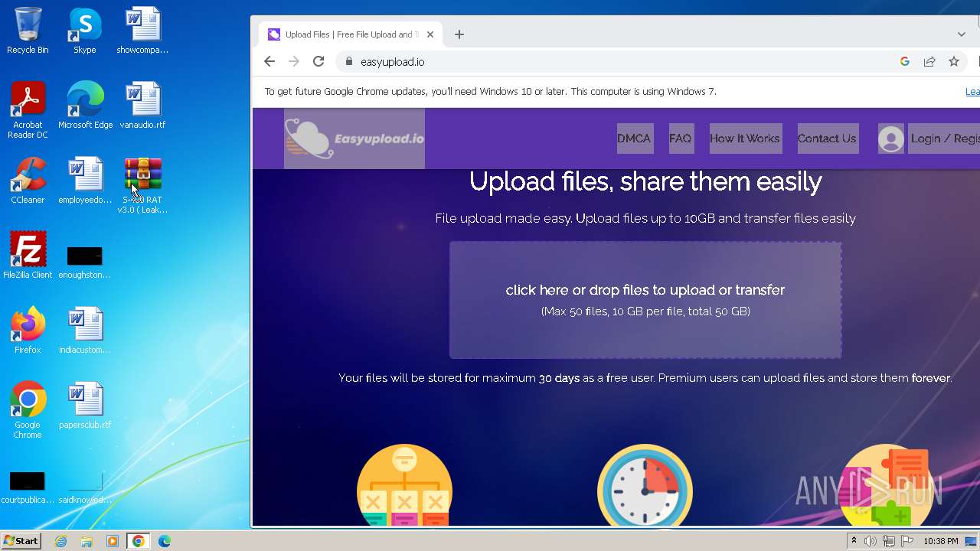Viewport: 980px width, 551px height.
Task: Expand Chrome tab search chevron
Action: [x=962, y=34]
